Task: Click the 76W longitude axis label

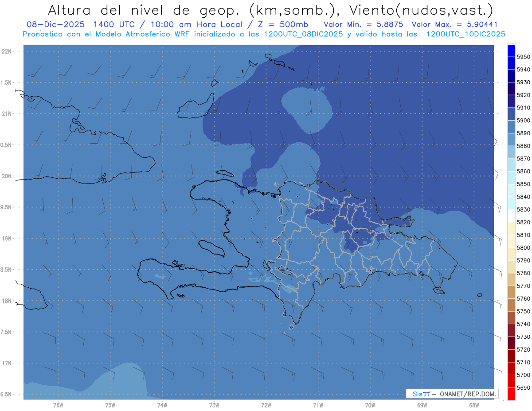Action: coord(58,405)
